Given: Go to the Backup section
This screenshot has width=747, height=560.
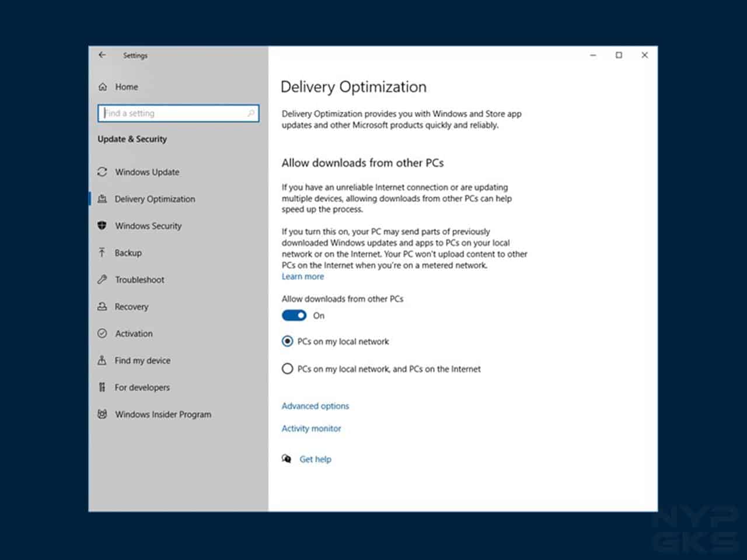Looking at the screenshot, I should tap(128, 253).
